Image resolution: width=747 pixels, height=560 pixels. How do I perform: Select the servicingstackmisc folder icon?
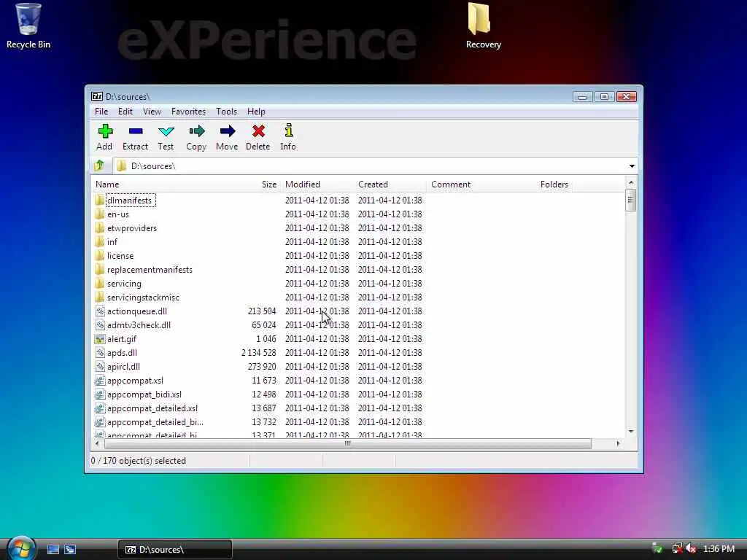pos(99,297)
